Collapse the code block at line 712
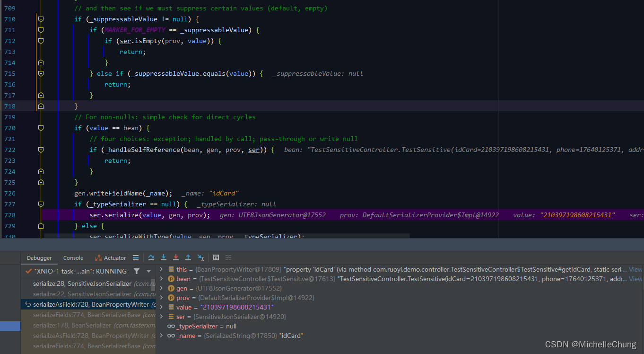 click(41, 41)
